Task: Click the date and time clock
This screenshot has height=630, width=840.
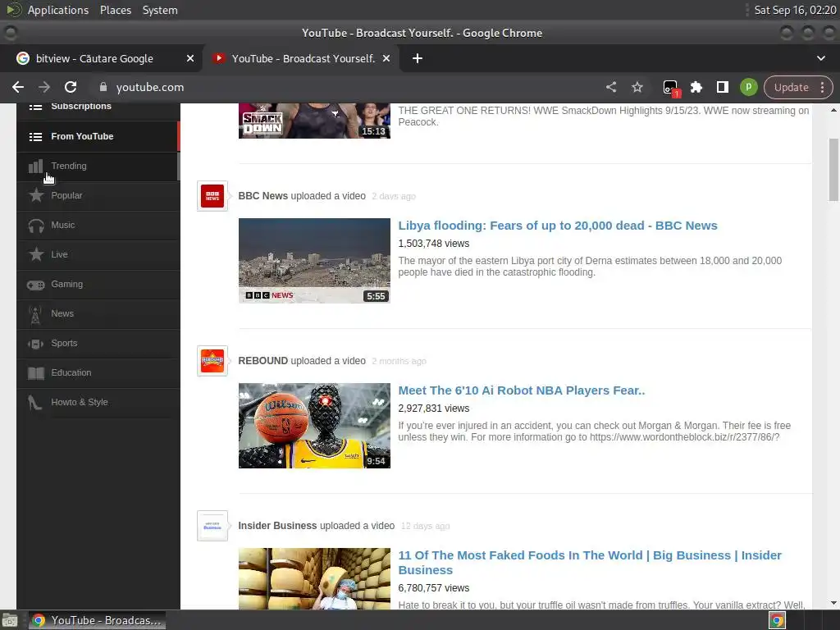Action: tap(795, 10)
